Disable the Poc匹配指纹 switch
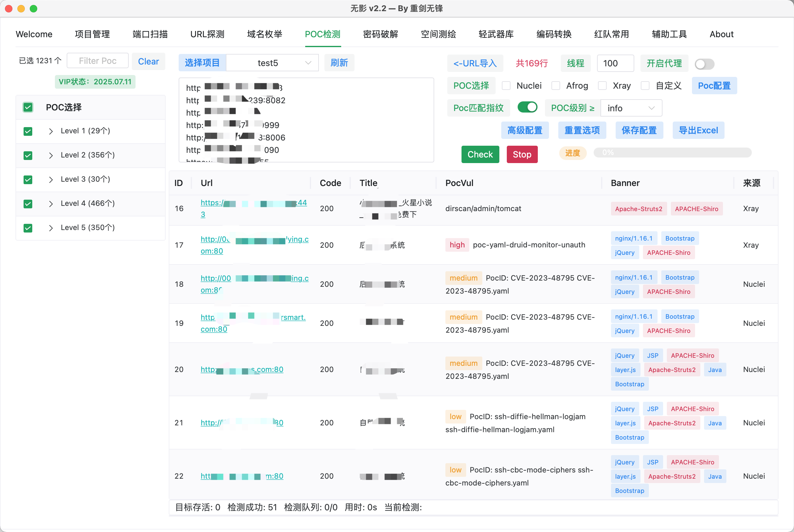This screenshot has height=532, width=794. click(x=527, y=108)
